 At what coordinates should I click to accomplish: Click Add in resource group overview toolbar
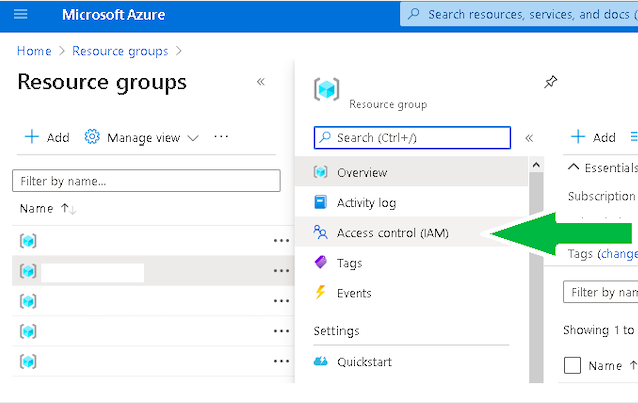(x=593, y=137)
